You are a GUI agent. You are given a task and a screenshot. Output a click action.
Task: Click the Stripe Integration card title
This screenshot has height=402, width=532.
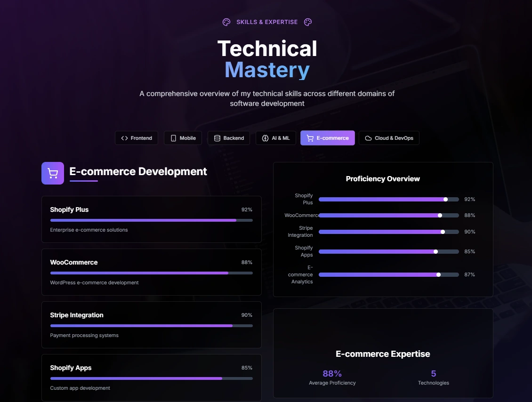pos(77,315)
